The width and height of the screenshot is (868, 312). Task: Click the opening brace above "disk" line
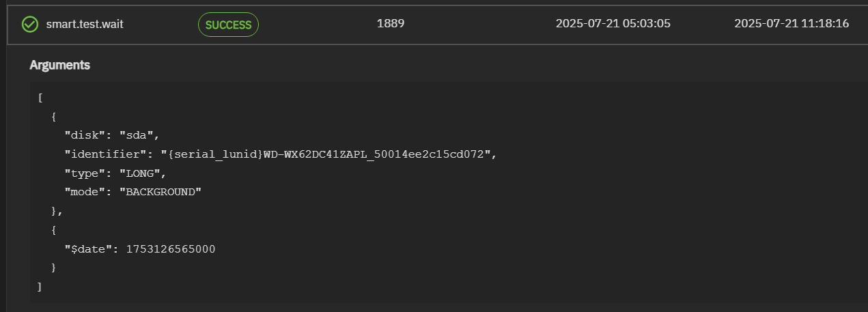[54, 117]
